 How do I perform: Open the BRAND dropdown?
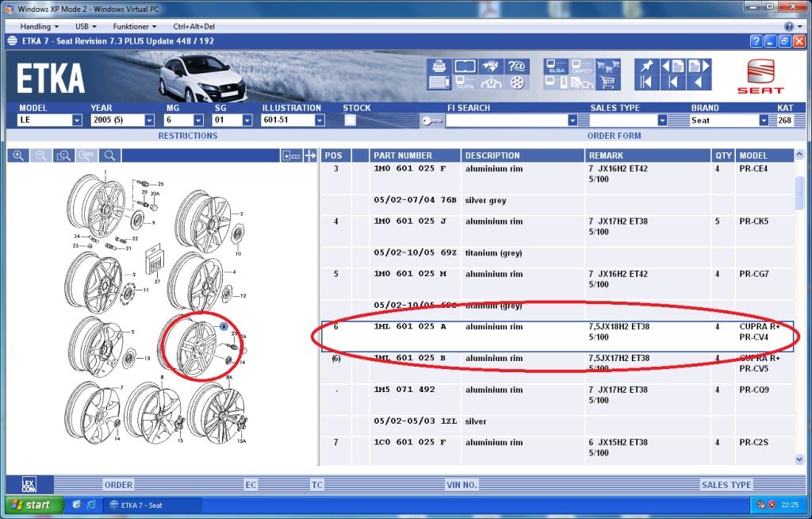tap(764, 121)
